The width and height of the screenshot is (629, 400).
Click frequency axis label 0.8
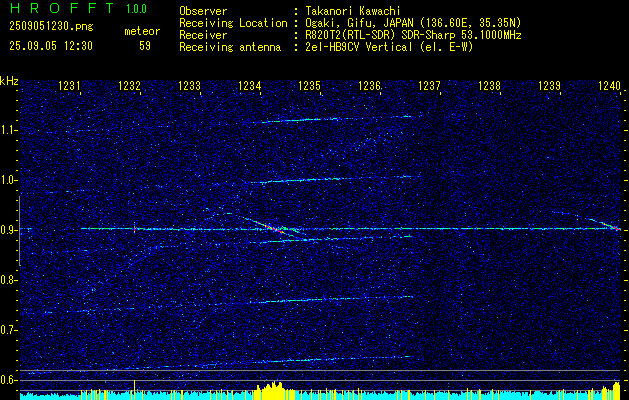click(x=7, y=280)
